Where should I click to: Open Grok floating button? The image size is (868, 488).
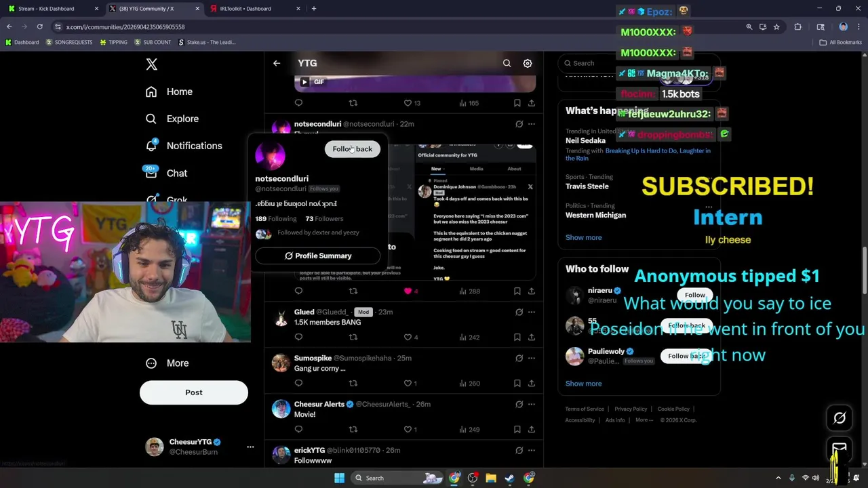pyautogui.click(x=840, y=418)
